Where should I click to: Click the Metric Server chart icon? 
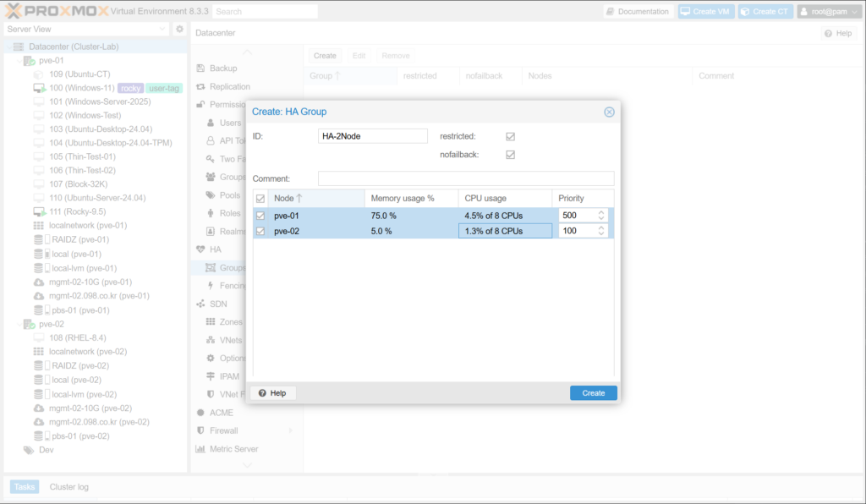(x=201, y=449)
